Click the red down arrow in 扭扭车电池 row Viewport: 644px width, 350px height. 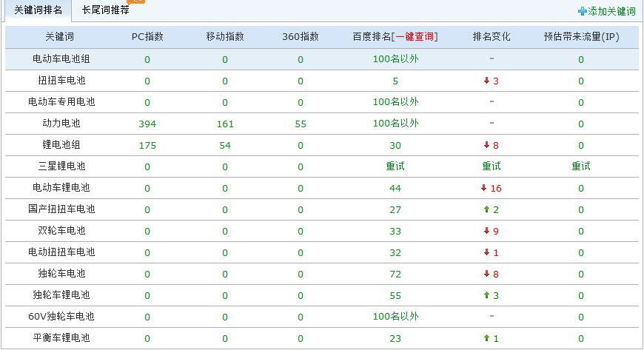(486, 81)
